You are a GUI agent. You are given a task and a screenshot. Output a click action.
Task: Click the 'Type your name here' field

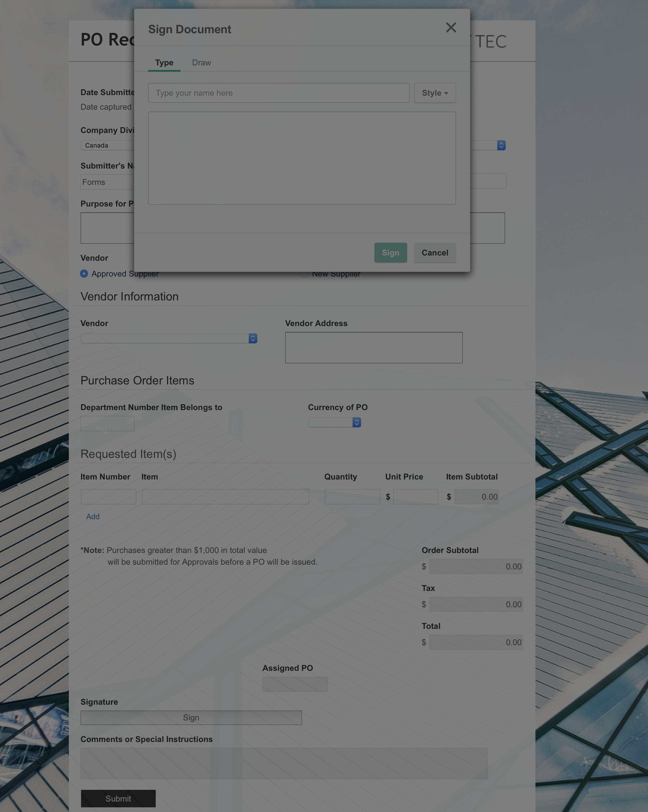tap(279, 93)
